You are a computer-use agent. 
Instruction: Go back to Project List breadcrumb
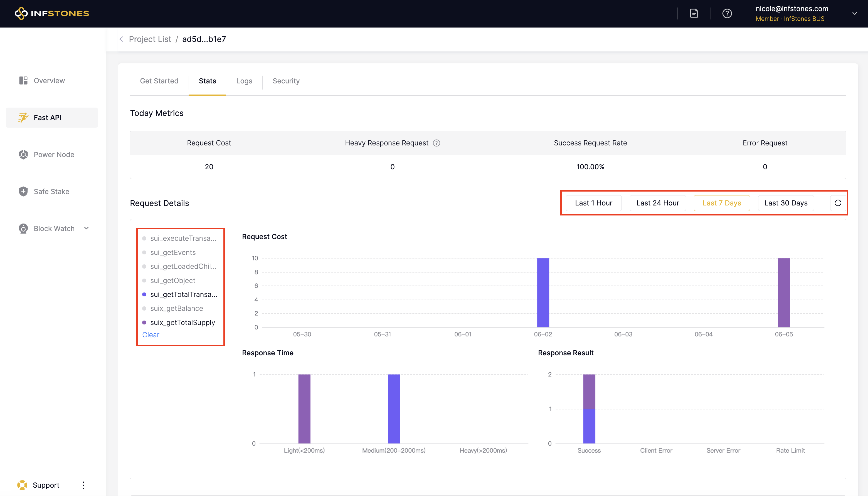(x=150, y=39)
